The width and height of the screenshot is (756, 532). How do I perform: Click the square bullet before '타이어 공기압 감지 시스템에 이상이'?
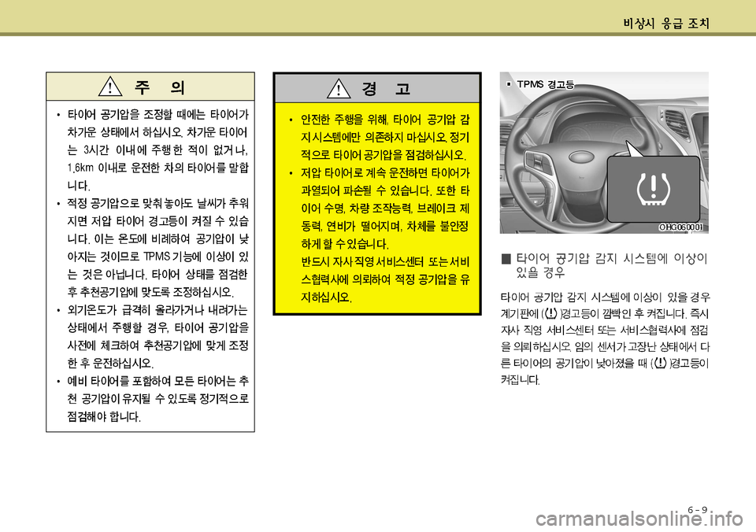coord(506,259)
